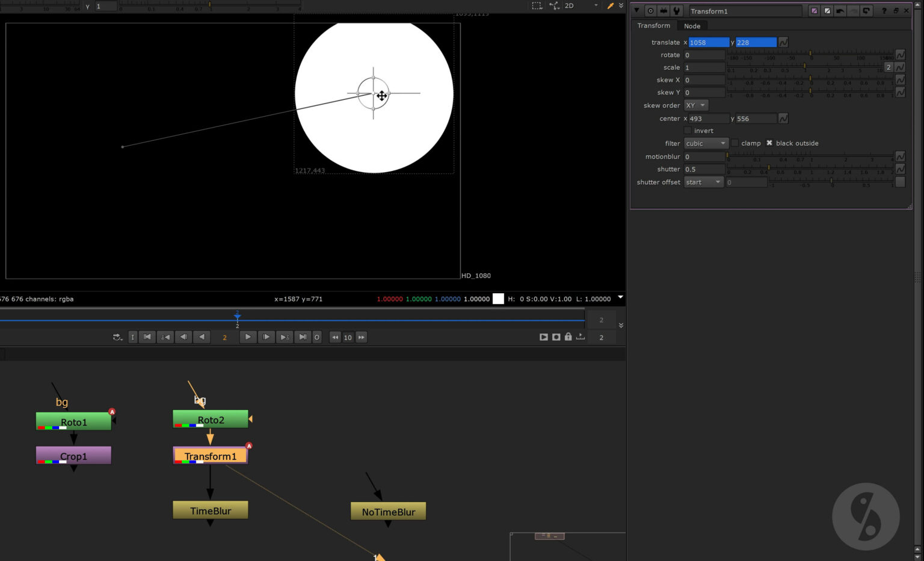Viewport: 924px width, 561px height.
Task: Open the filter dropdown currently set to cubic
Action: tap(705, 143)
